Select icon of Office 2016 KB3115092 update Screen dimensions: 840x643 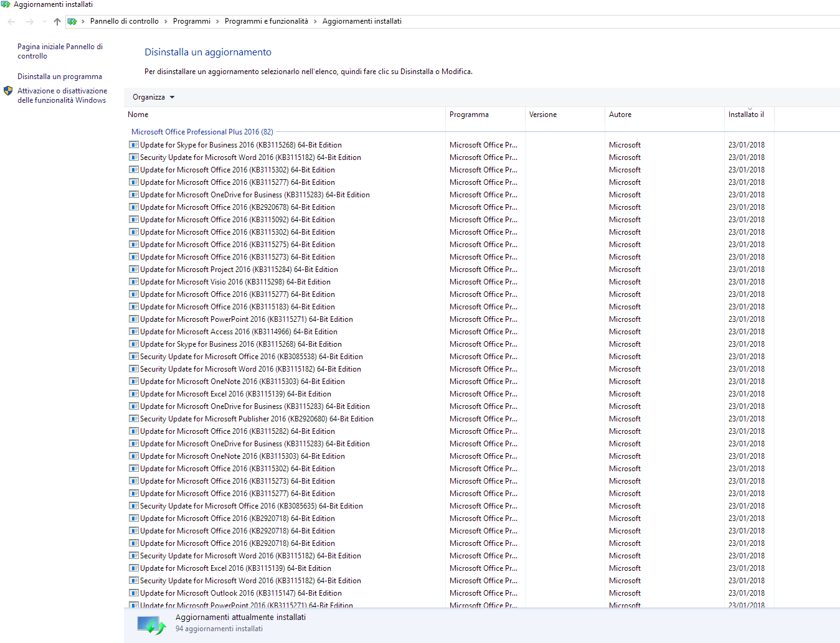click(134, 220)
